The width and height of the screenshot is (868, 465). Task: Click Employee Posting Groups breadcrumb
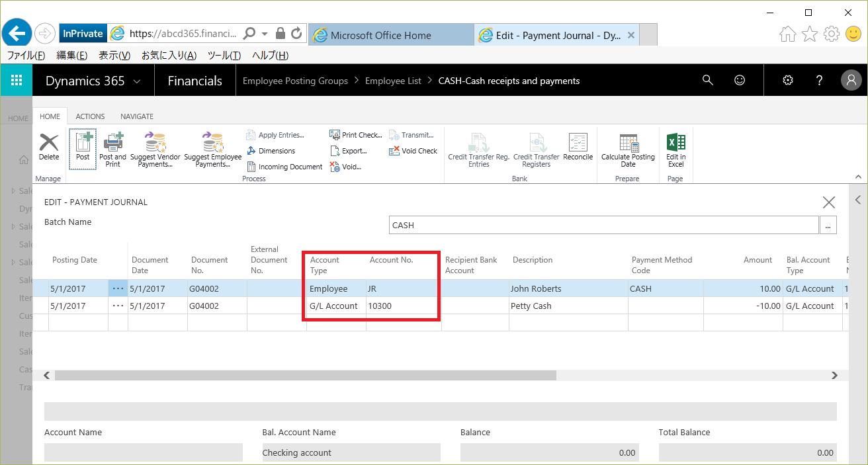pos(295,81)
